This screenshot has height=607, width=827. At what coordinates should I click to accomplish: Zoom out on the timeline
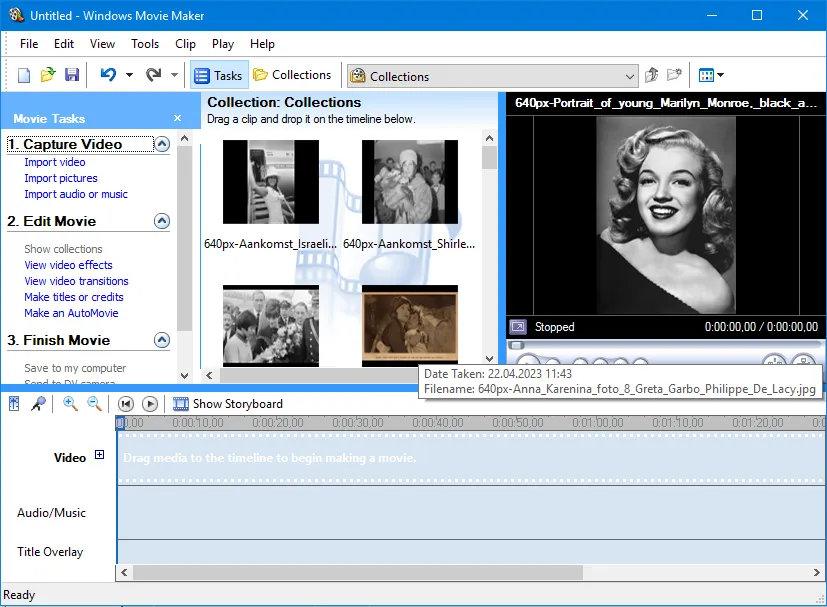click(x=94, y=404)
